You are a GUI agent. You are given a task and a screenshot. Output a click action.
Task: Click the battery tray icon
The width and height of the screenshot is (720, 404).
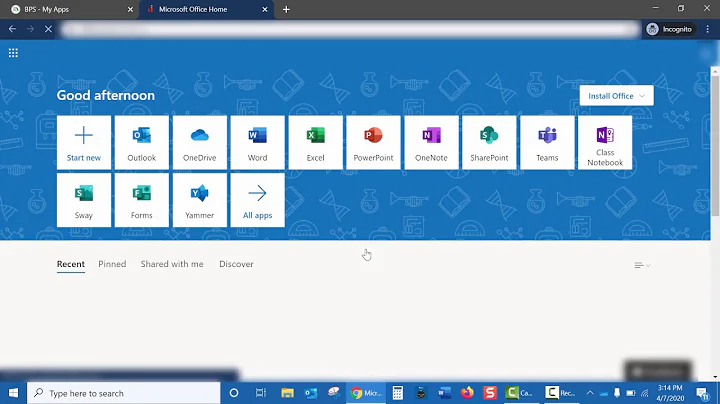tap(631, 393)
